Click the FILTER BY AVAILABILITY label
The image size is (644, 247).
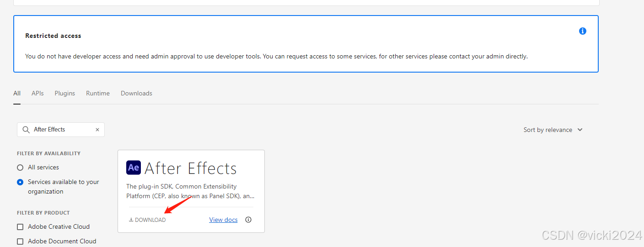[48, 153]
